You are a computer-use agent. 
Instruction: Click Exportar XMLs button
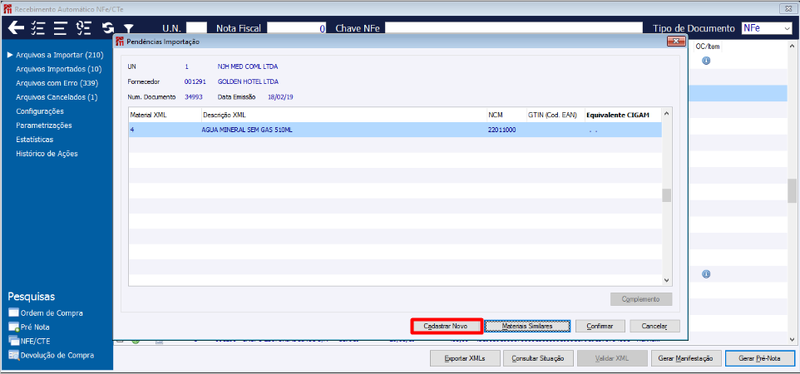[465, 358]
